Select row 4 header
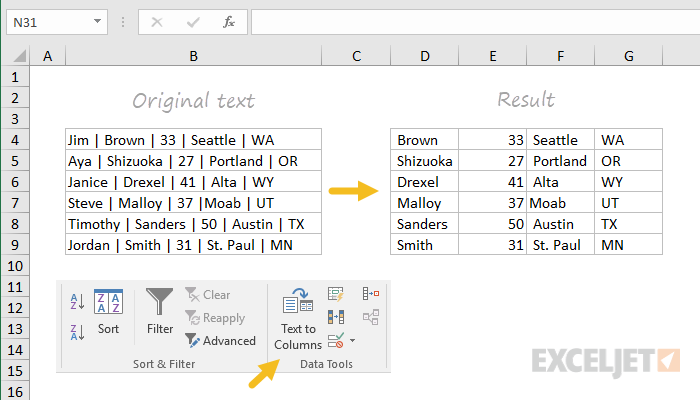Image resolution: width=700 pixels, height=400 pixels. (15, 140)
